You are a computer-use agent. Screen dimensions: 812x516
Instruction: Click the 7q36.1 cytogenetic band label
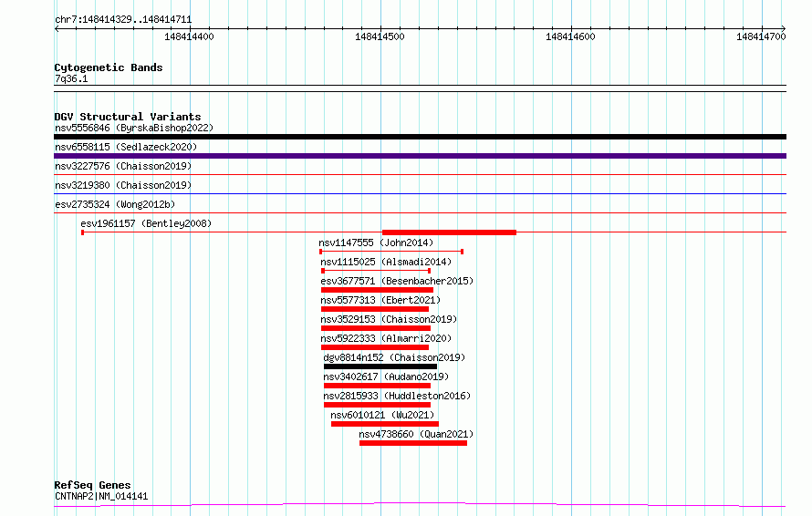pyautogui.click(x=71, y=79)
